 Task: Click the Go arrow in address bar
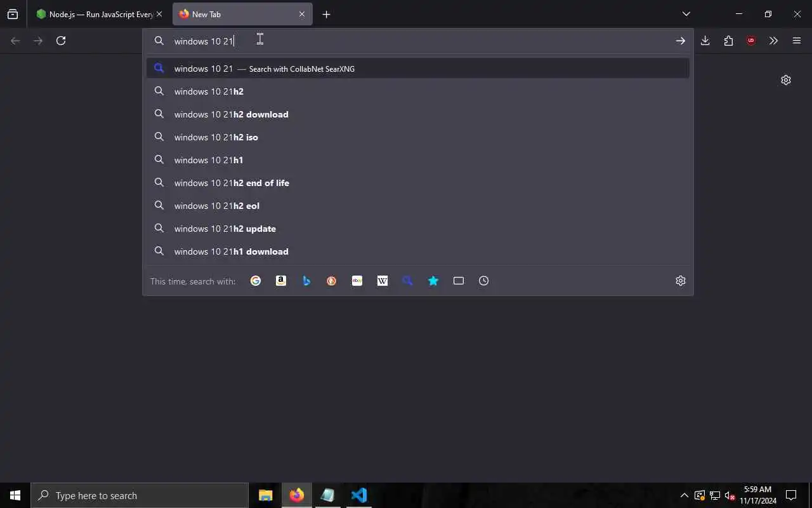click(x=680, y=41)
